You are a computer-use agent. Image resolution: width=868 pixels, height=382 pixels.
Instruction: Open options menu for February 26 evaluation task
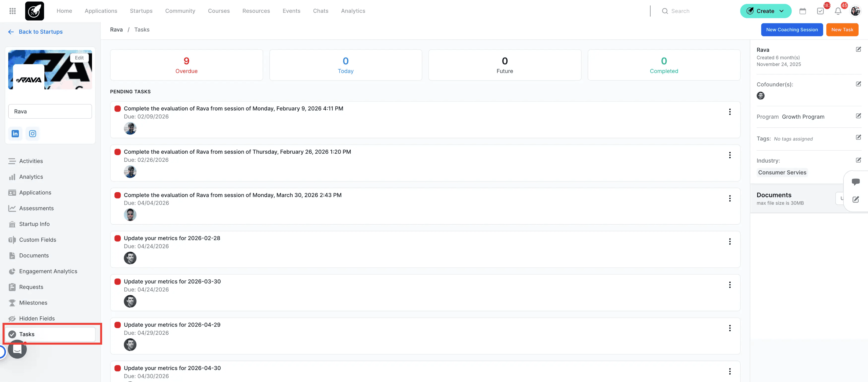click(730, 155)
